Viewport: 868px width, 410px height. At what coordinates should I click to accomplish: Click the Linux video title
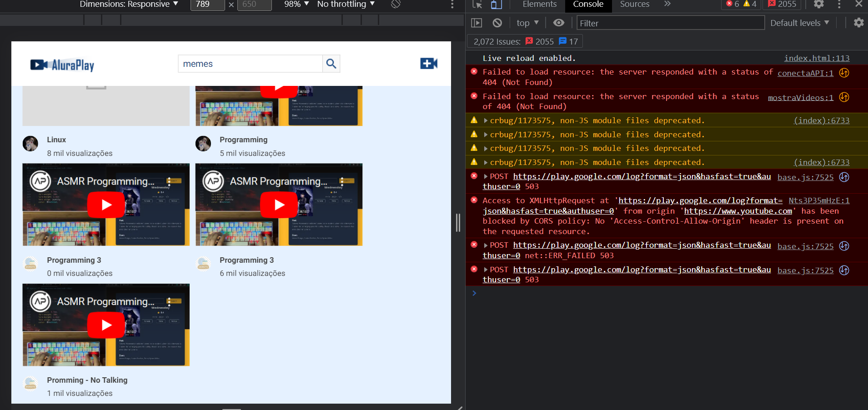click(x=56, y=140)
